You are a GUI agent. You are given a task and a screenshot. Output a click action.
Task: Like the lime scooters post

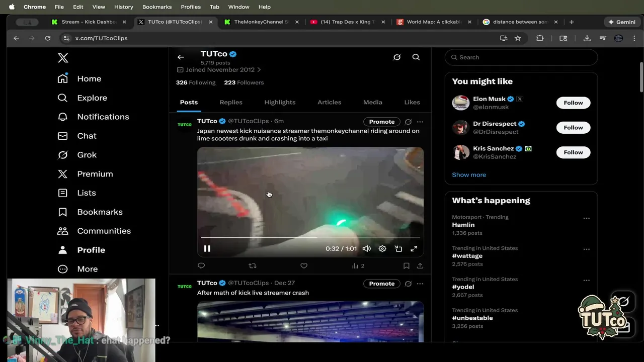[304, 265]
